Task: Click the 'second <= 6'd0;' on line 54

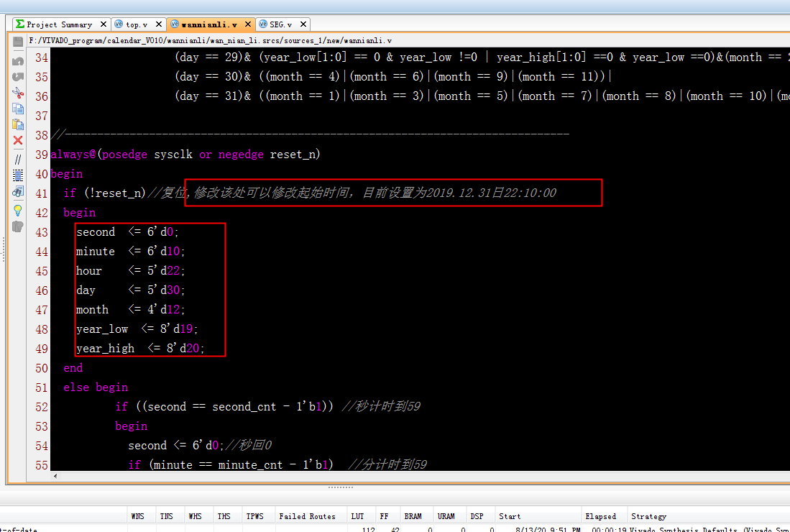Action: click(x=176, y=445)
